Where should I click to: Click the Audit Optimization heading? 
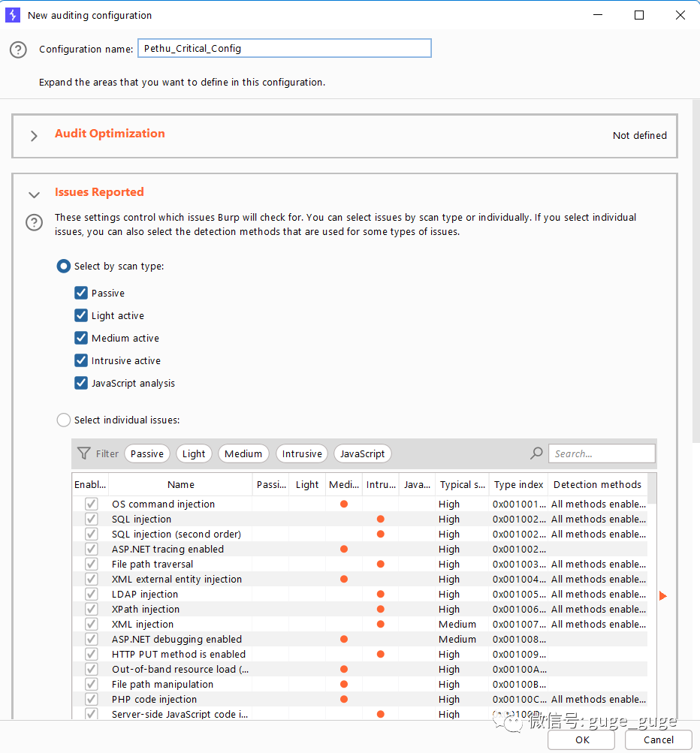pos(110,134)
